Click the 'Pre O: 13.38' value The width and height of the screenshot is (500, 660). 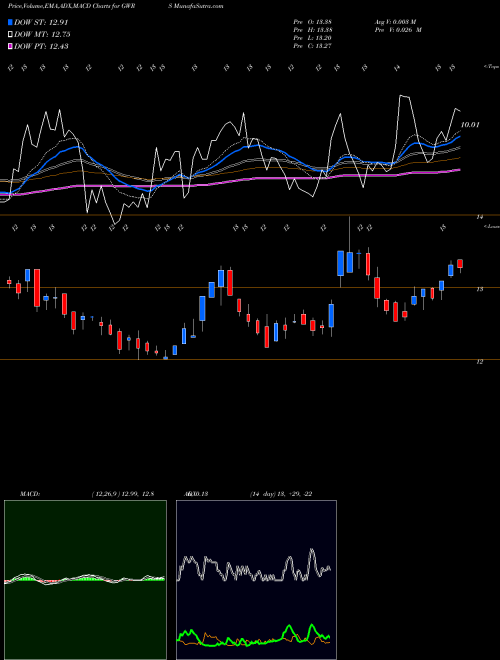[312, 22]
